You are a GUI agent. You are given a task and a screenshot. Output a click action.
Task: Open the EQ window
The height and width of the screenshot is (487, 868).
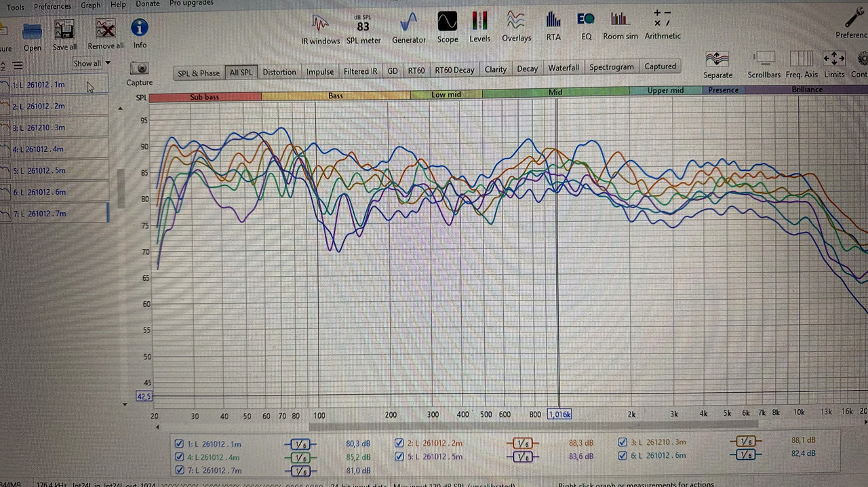pos(586,19)
